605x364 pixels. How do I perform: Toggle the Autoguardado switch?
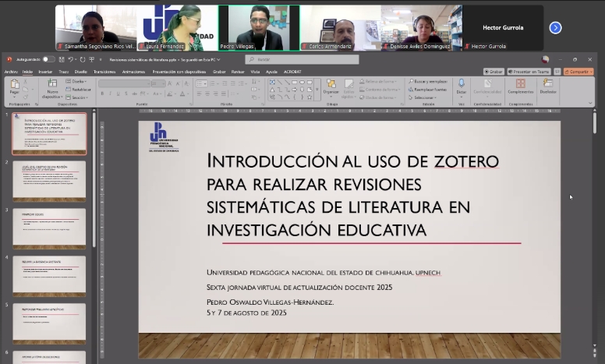(x=48, y=59)
